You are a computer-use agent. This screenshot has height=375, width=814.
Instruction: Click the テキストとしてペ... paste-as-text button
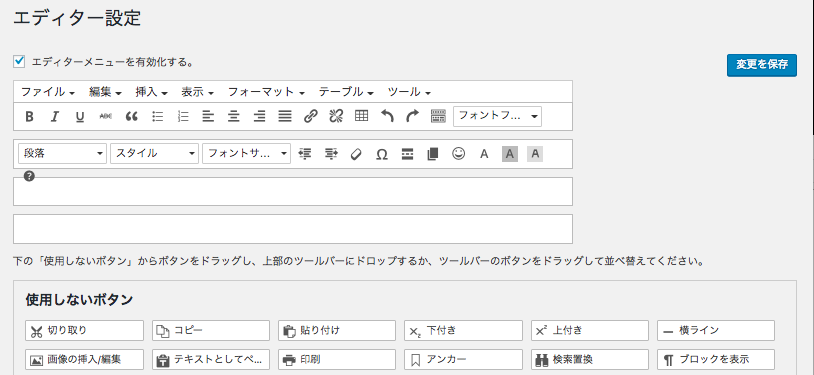click(x=211, y=359)
